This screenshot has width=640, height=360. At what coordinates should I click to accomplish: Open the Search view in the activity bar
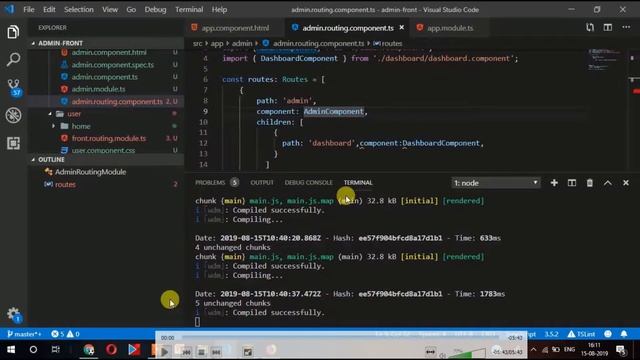tap(13, 60)
